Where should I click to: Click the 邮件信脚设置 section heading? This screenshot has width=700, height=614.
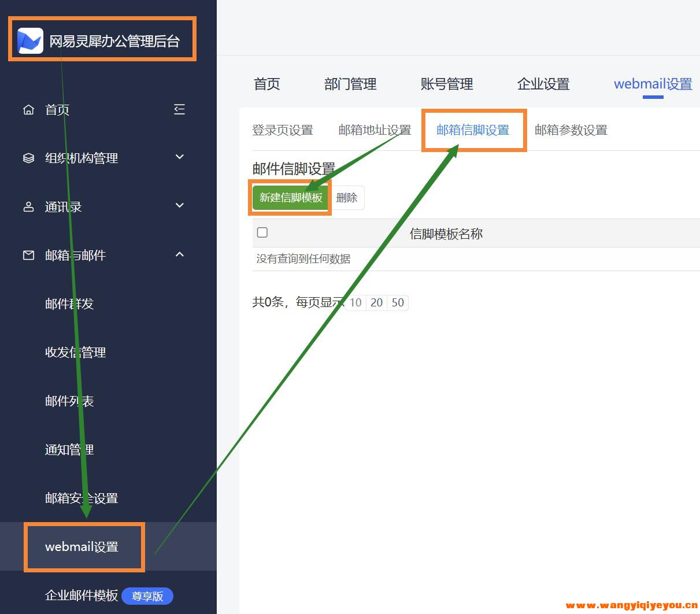coord(294,169)
